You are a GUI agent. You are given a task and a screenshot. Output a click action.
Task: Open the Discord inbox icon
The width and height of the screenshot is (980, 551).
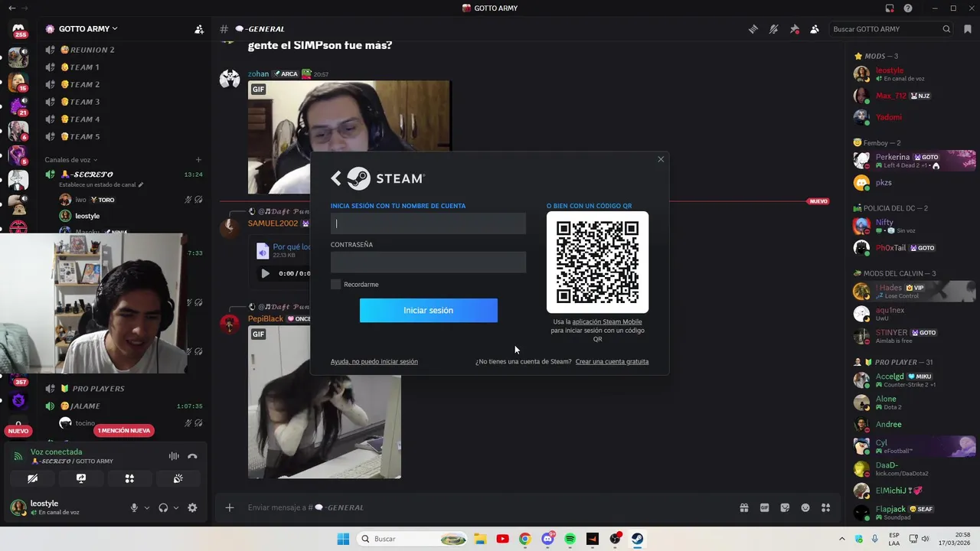pyautogui.click(x=890, y=8)
